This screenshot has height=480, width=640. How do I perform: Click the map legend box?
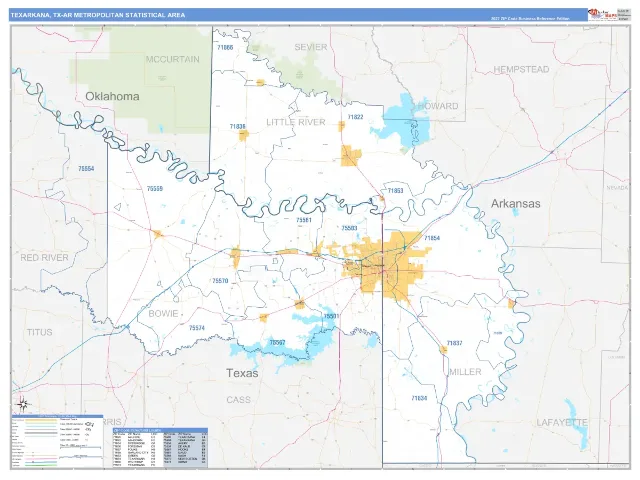pos(57,441)
